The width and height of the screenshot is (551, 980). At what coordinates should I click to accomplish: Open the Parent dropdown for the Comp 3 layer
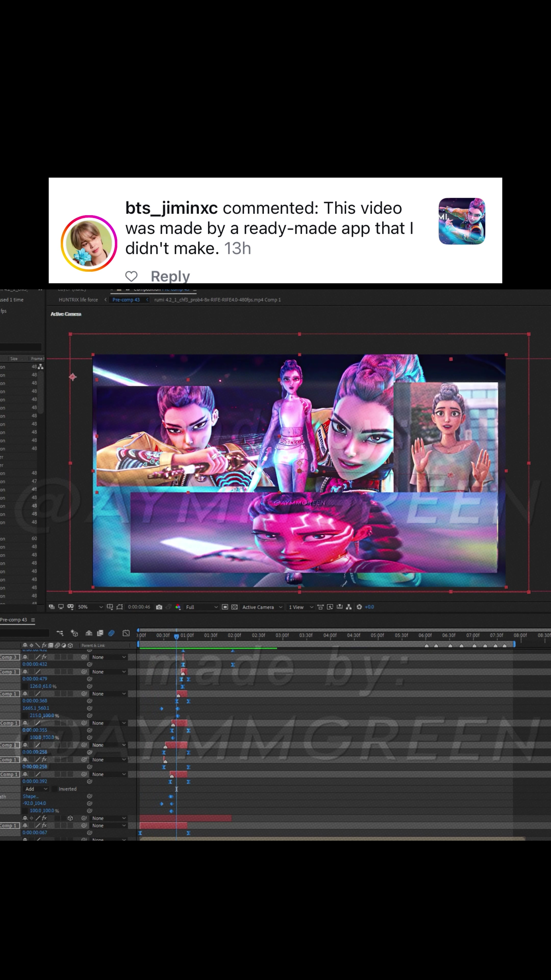coord(109,657)
